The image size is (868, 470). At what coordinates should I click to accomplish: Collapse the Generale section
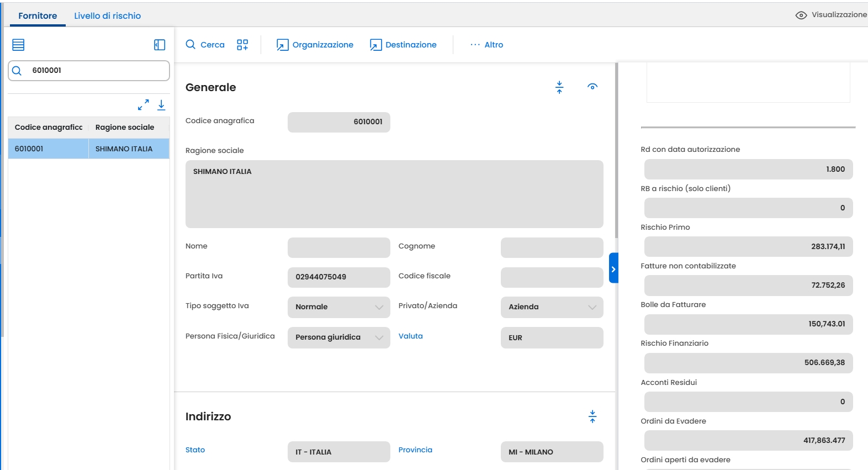pyautogui.click(x=559, y=87)
